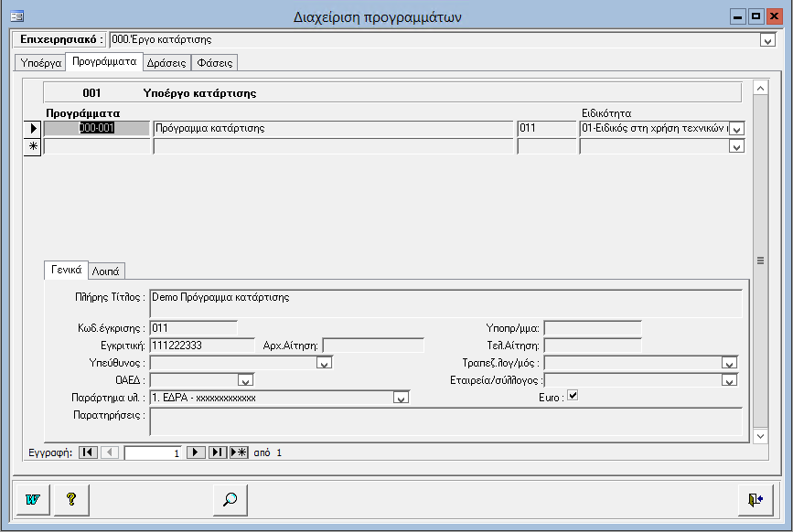Go to first record navigation button
Screen dimensions: 793x532
pyautogui.click(x=87, y=452)
